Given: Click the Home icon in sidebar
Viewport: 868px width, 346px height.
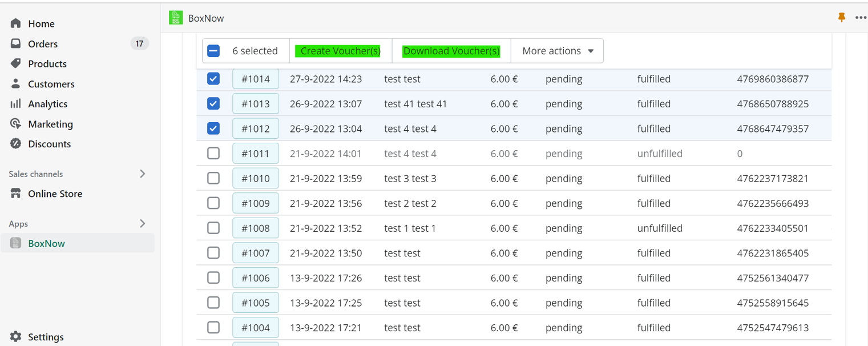Looking at the screenshot, I should (16, 23).
